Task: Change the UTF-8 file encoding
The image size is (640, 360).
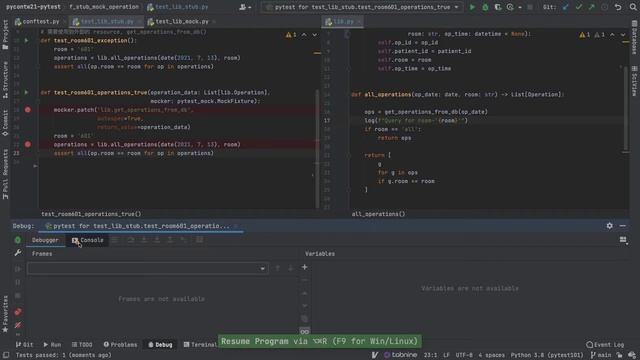Action: 464,355
